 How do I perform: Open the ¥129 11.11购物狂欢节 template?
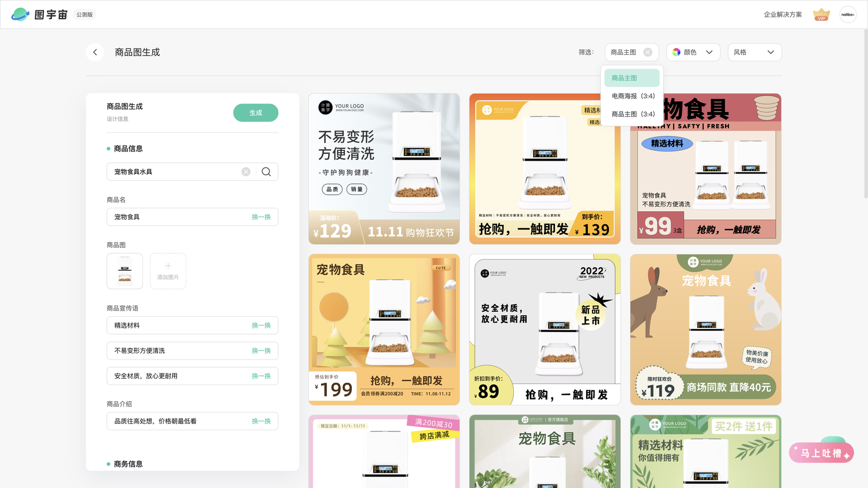384,169
